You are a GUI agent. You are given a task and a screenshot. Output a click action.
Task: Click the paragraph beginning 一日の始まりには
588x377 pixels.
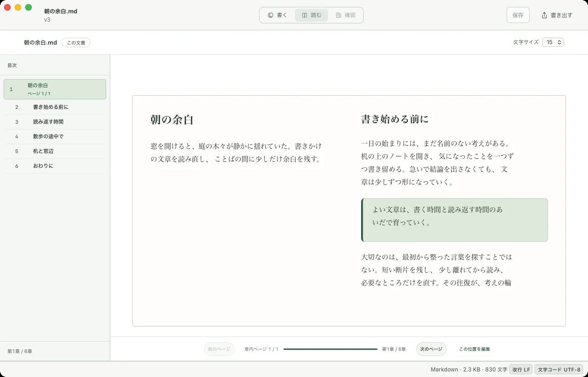point(437,163)
